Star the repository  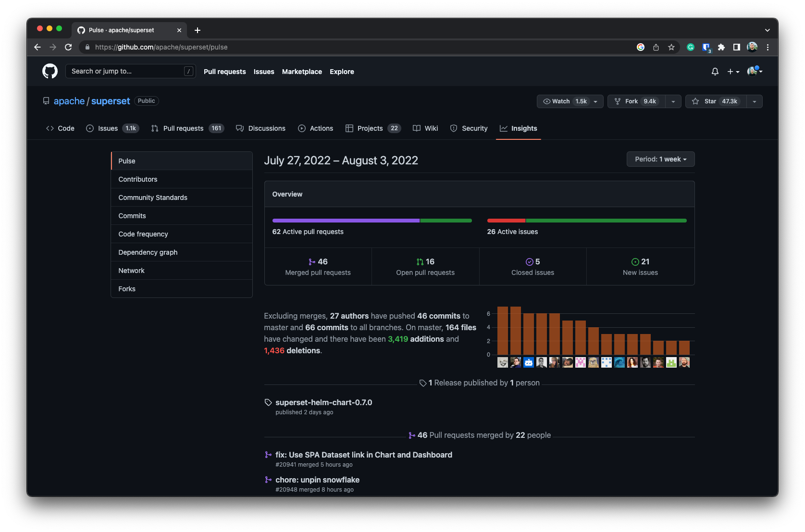(x=716, y=101)
